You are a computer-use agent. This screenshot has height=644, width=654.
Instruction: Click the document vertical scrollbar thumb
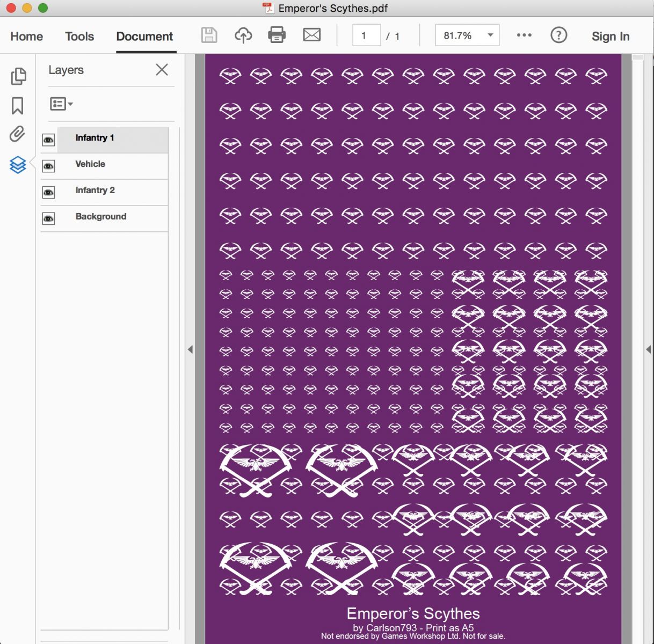coord(637,57)
